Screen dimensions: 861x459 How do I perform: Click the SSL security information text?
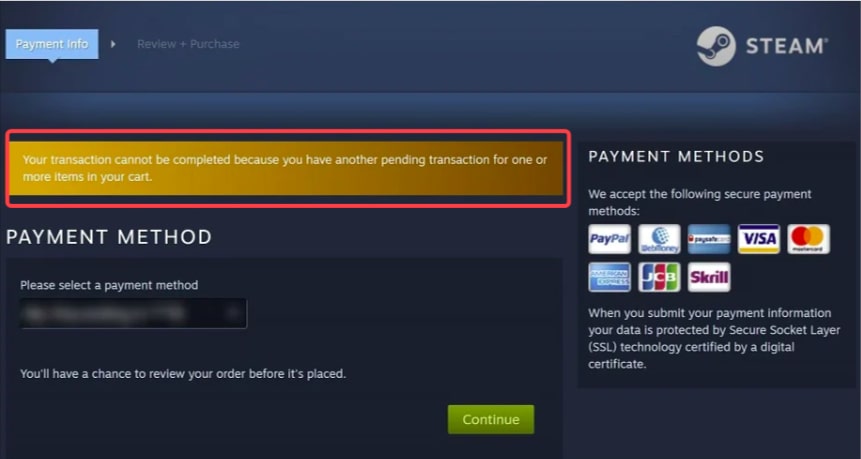[x=714, y=338]
